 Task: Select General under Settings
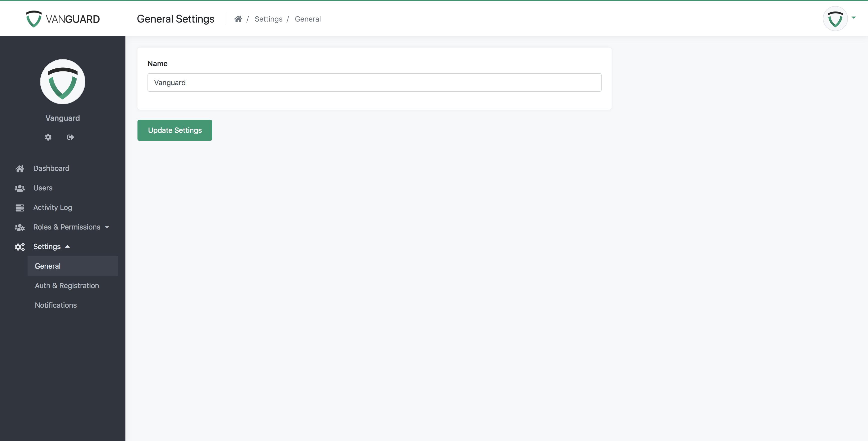[48, 266]
